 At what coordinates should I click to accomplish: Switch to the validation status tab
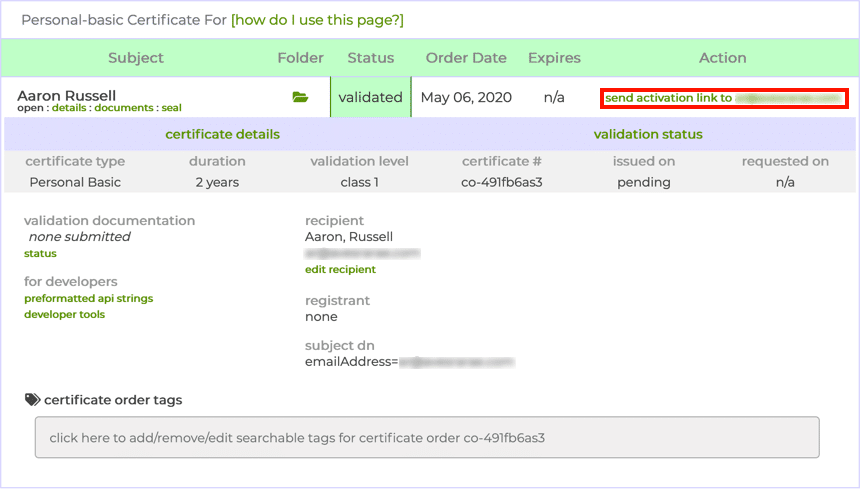(x=647, y=134)
